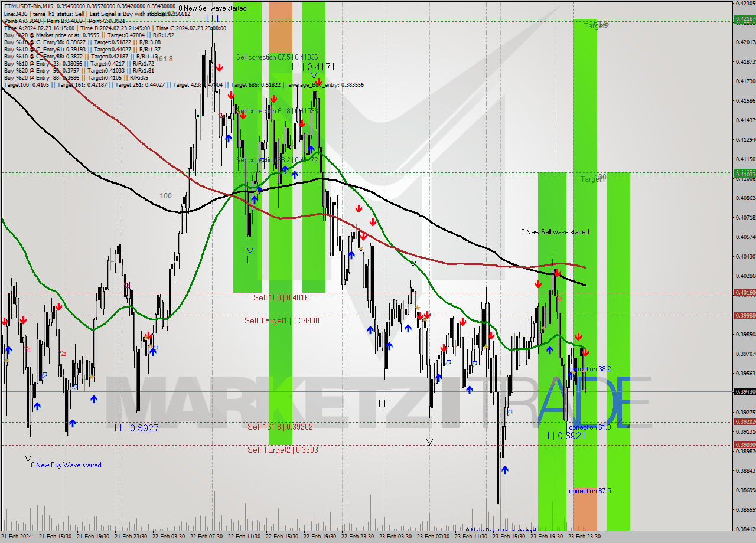The height and width of the screenshot is (543, 756).
Task: Select the C_Entry38: 0.39627 buy line
Action: tap(82, 41)
